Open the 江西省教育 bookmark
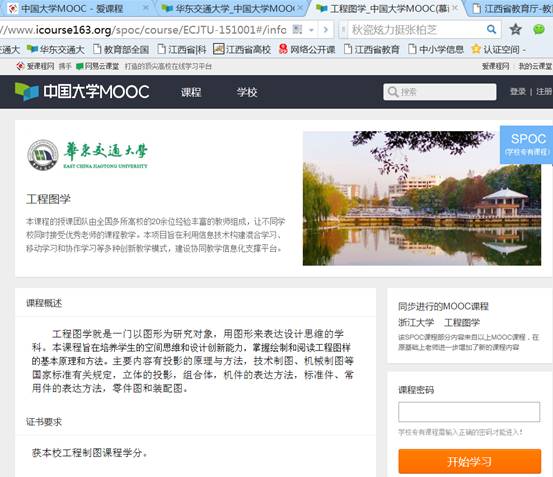Image resolution: width=553 pixels, height=477 pixels. (x=371, y=50)
